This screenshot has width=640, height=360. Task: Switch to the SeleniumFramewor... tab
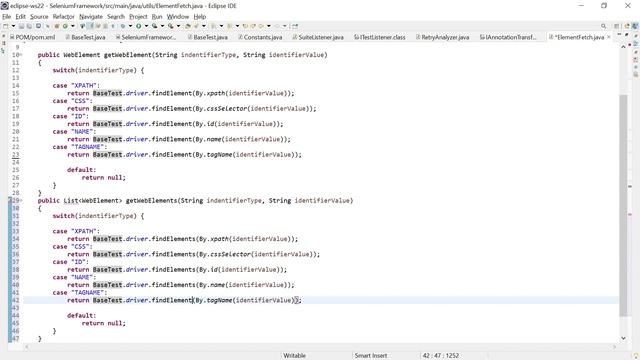[x=146, y=37]
